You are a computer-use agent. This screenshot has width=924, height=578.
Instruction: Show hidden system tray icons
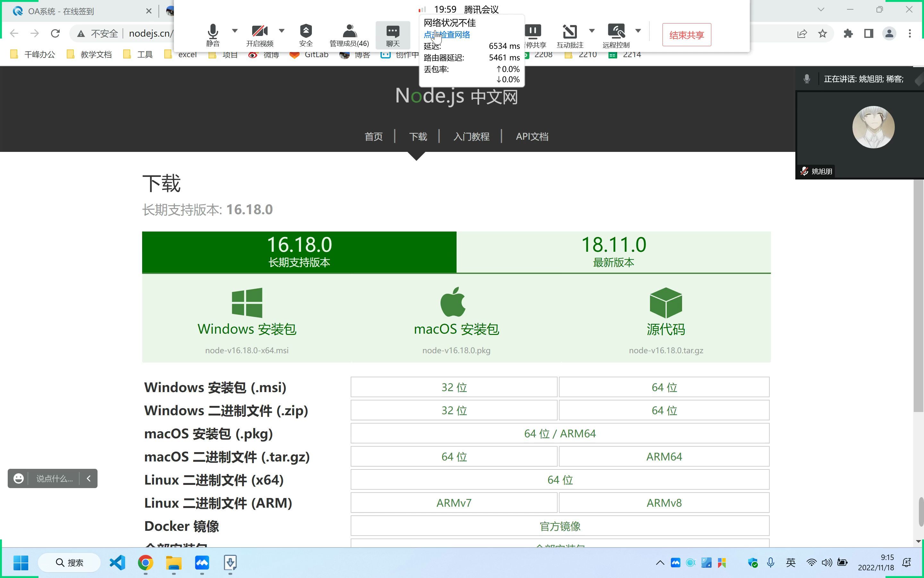[x=660, y=563]
